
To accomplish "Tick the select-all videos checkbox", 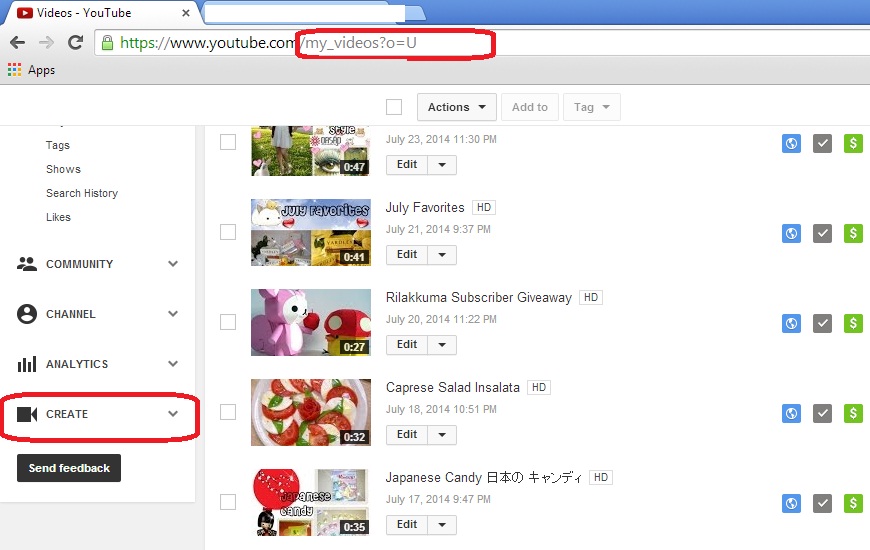I will click(394, 107).
